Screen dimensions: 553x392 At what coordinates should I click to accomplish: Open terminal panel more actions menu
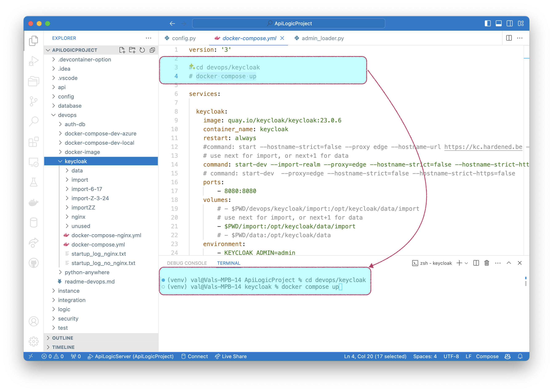(x=498, y=263)
